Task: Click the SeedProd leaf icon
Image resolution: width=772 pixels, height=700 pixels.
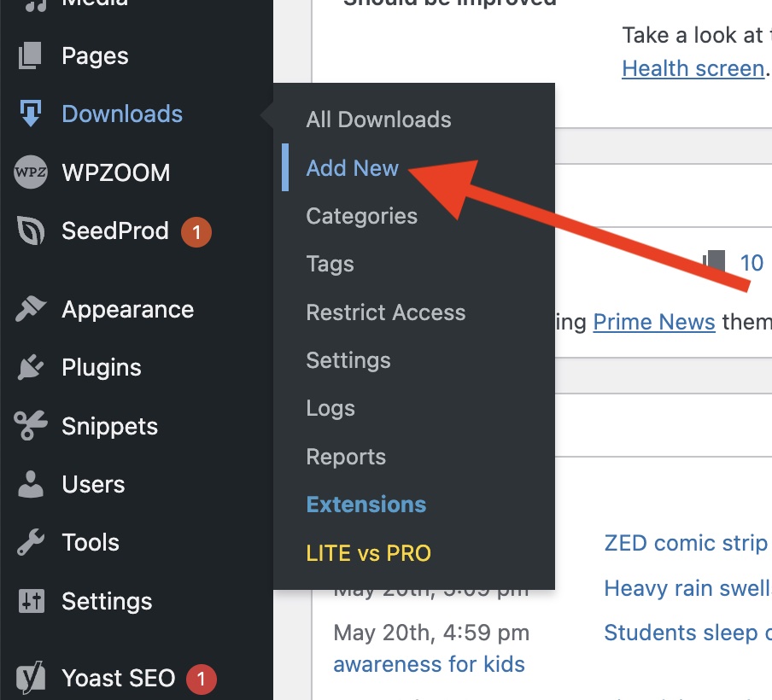Action: tap(31, 231)
